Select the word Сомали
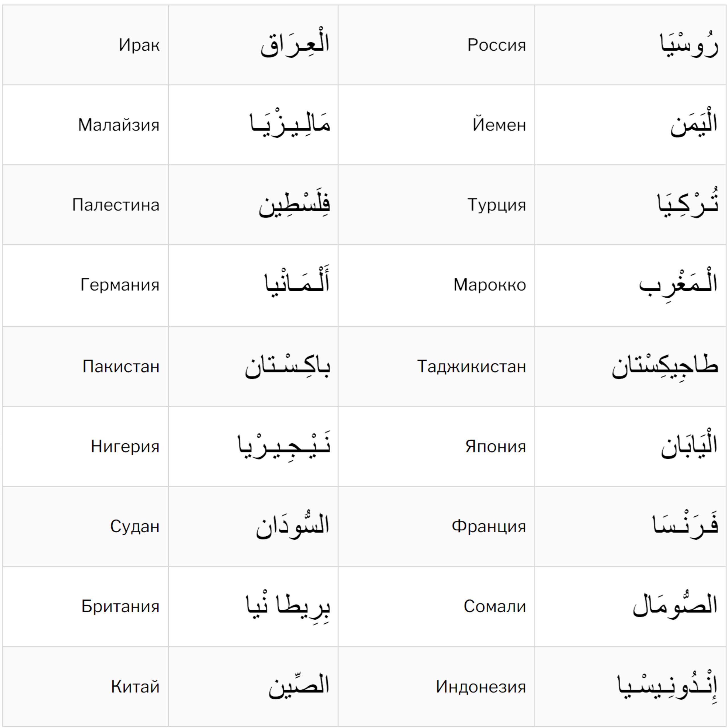 [x=494, y=606]
